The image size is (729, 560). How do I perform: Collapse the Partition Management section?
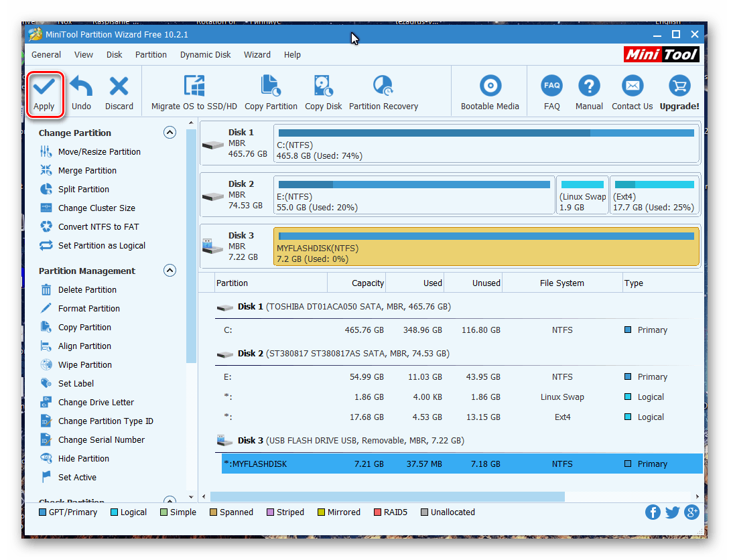click(170, 271)
